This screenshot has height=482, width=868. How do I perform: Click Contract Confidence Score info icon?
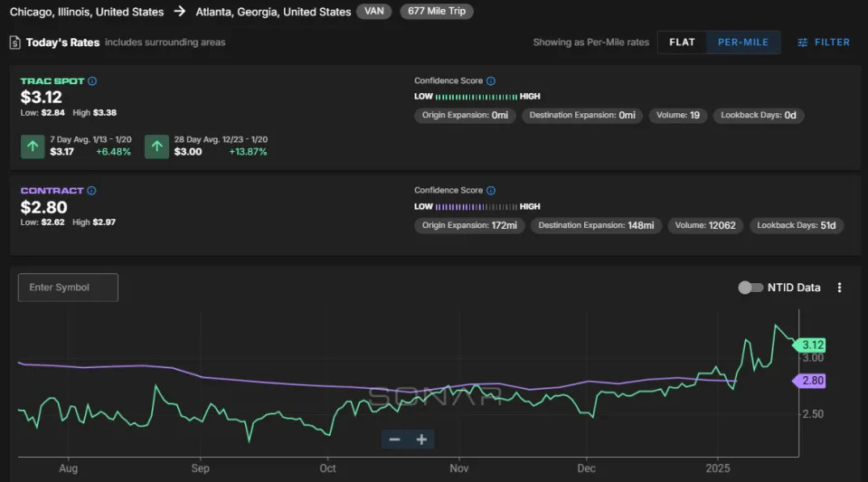click(x=491, y=191)
